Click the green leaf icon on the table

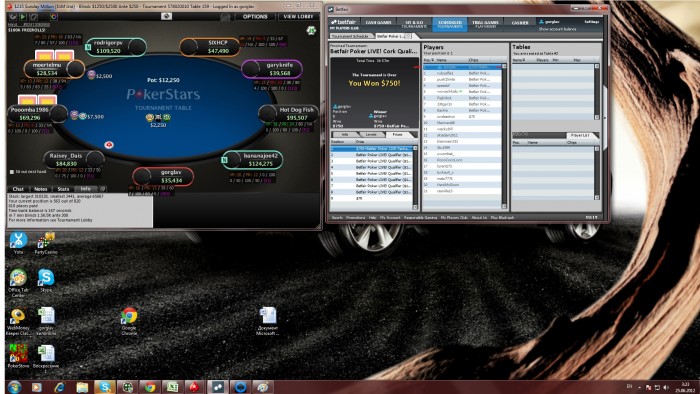coord(311,30)
